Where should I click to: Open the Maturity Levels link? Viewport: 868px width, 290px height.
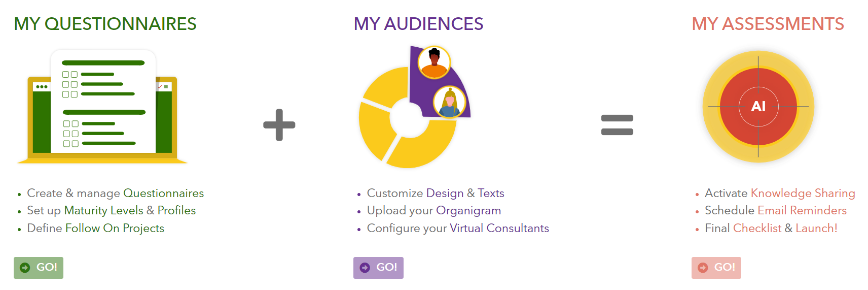pos(103,210)
